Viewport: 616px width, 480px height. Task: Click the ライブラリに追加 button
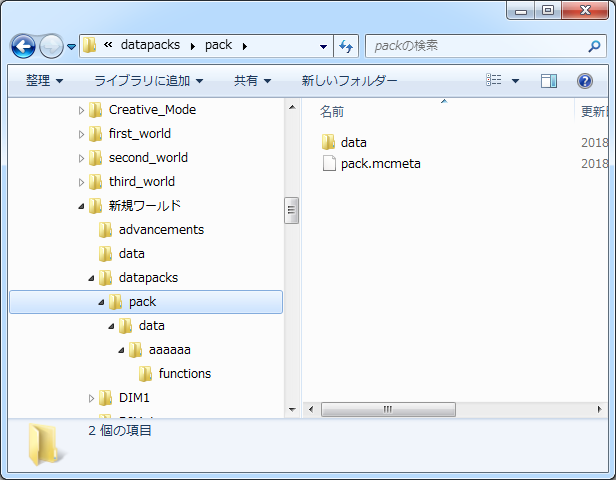click(x=148, y=81)
